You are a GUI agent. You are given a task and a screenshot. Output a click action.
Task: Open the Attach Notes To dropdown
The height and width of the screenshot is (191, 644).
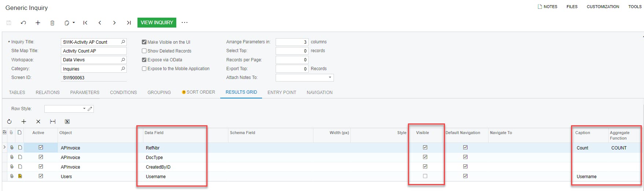330,78
